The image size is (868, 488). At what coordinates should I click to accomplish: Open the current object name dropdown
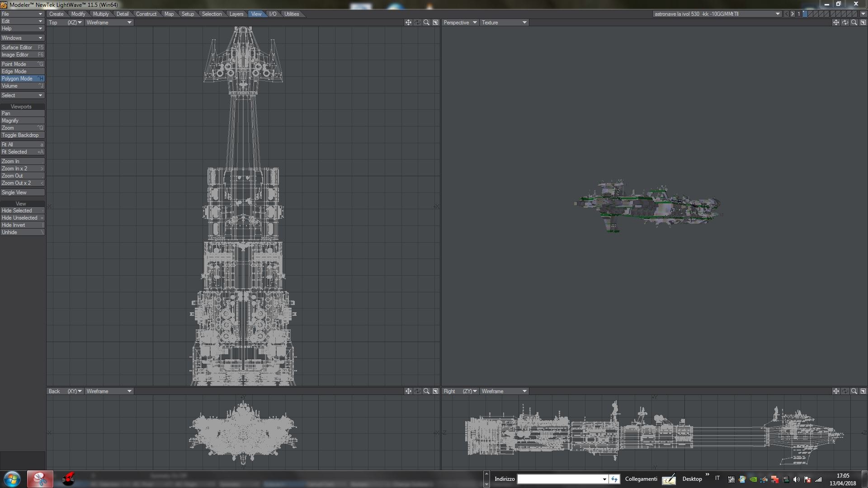[717, 14]
